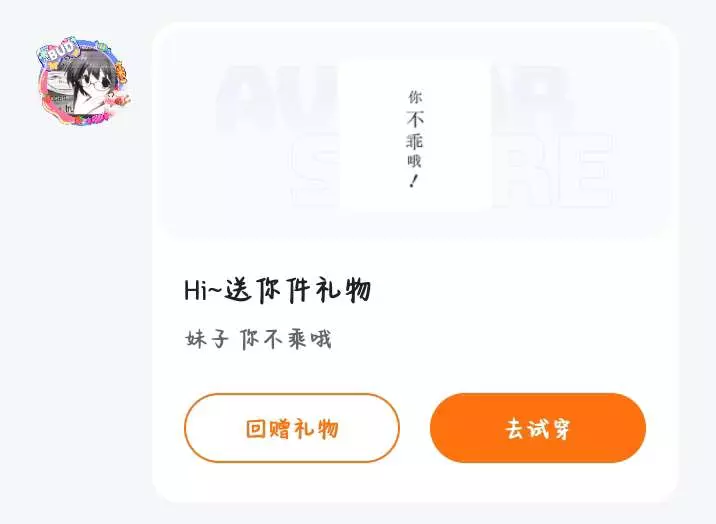Click the 妹子 你不乖哦 gift name
This screenshot has width=716, height=524.
click(258, 339)
